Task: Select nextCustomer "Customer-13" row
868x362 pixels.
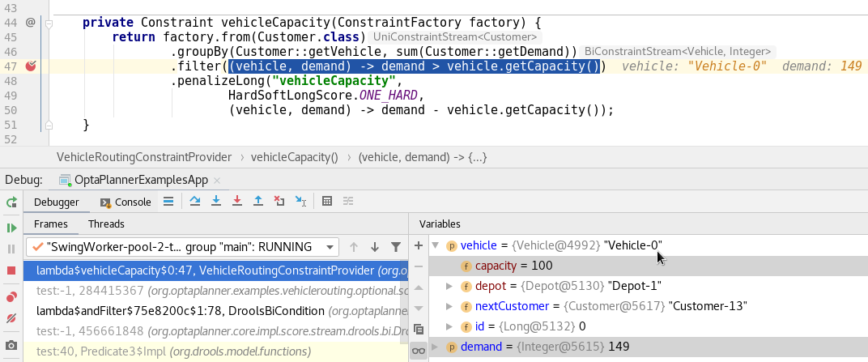Action: tap(649, 306)
